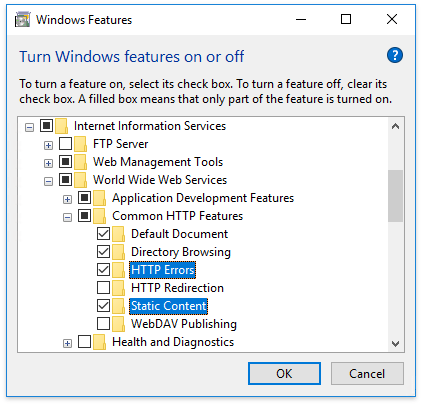Click the Cancel button
The width and height of the screenshot is (422, 405).
(367, 374)
